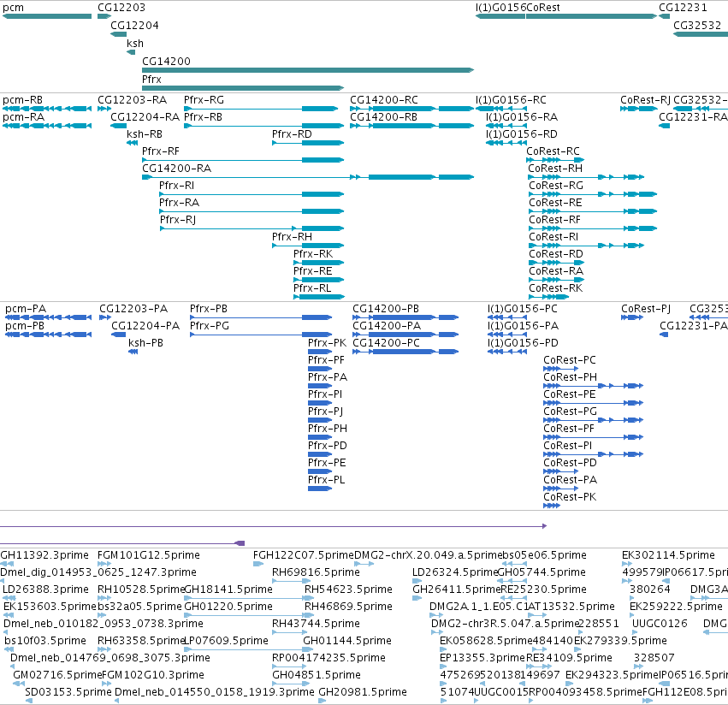Image resolution: width=728 pixels, height=705 pixels.
Task: Select transcript CoRest-RC
Action: pyautogui.click(x=555, y=160)
